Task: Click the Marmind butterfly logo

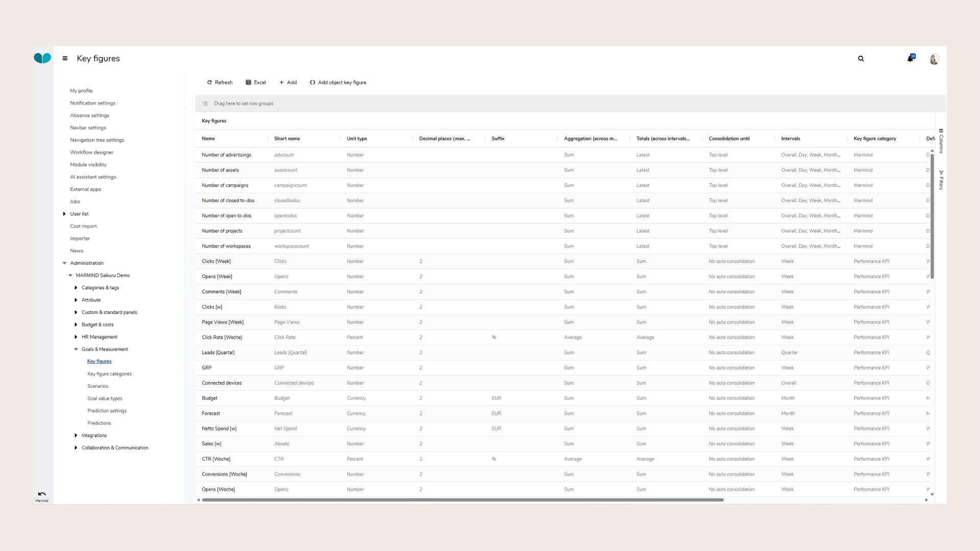Action: click(42, 58)
